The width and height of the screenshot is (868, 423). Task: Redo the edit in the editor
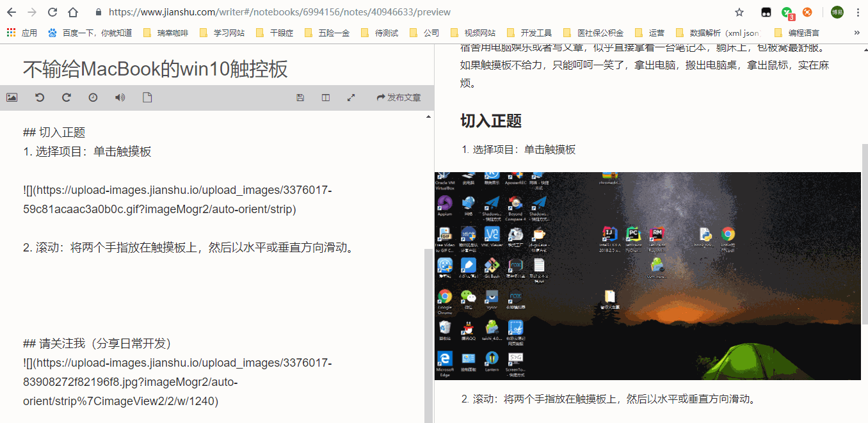(x=67, y=97)
